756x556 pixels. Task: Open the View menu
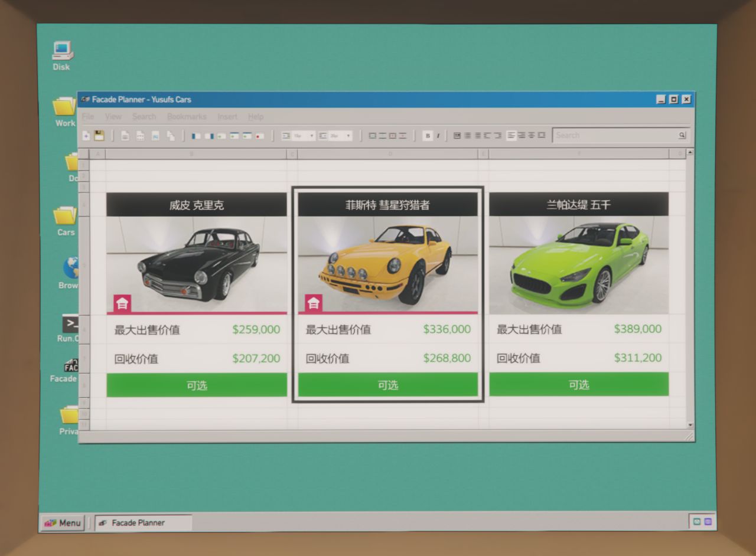click(x=113, y=117)
